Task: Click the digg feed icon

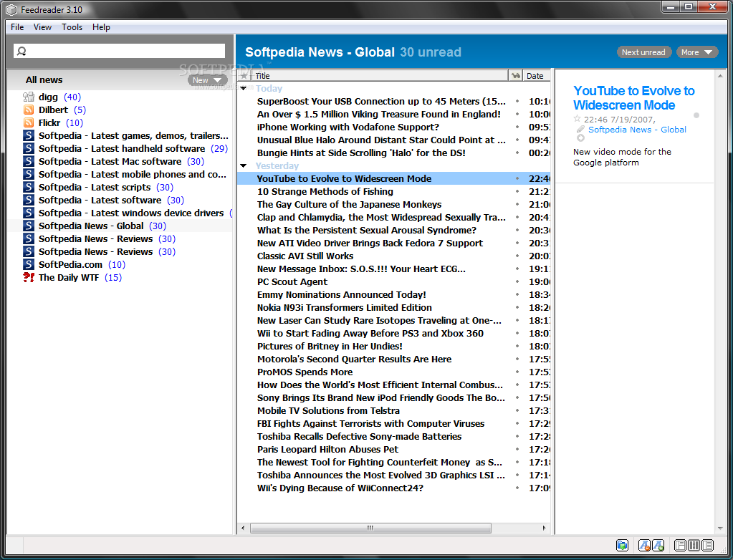Action: pos(29,97)
